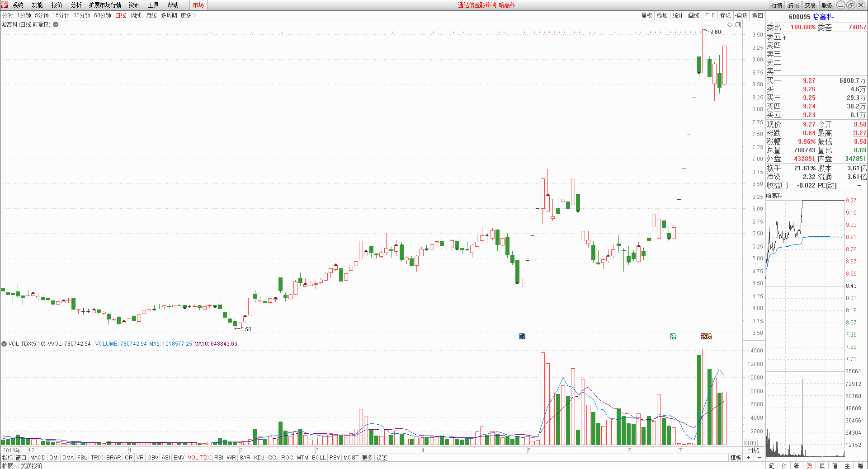Click the 统计 toolbar button
The height and width of the screenshot is (469, 868).
point(678,15)
